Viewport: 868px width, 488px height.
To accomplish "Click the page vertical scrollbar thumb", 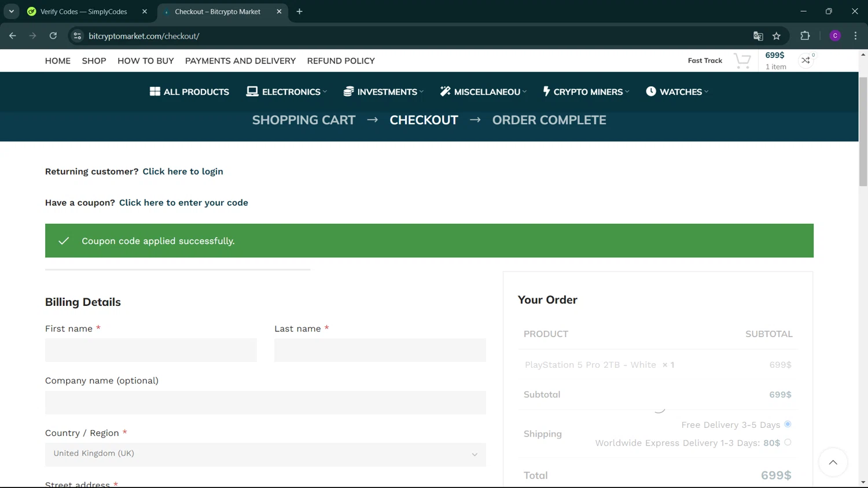I will point(863,131).
